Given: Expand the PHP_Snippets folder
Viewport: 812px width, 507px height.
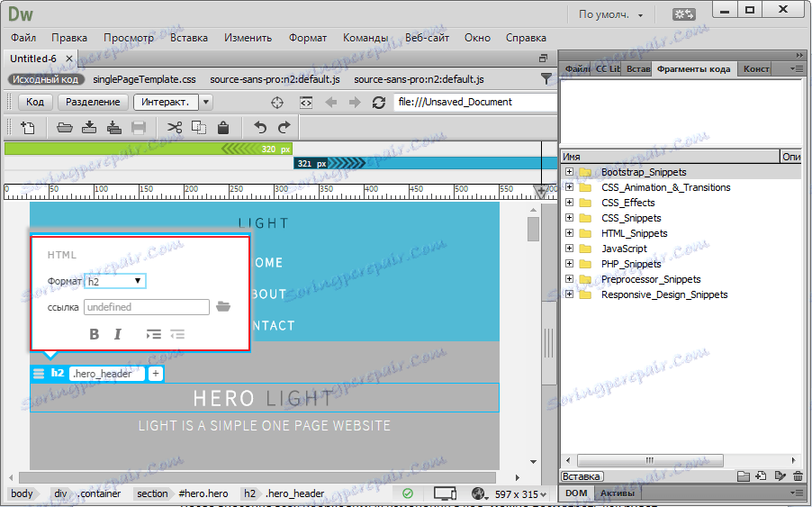Looking at the screenshot, I should tap(569, 263).
